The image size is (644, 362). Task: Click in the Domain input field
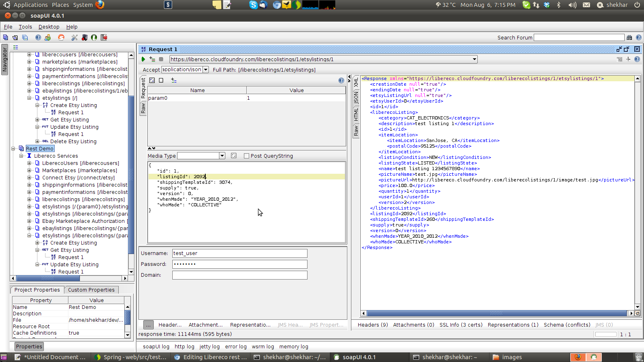click(239, 275)
